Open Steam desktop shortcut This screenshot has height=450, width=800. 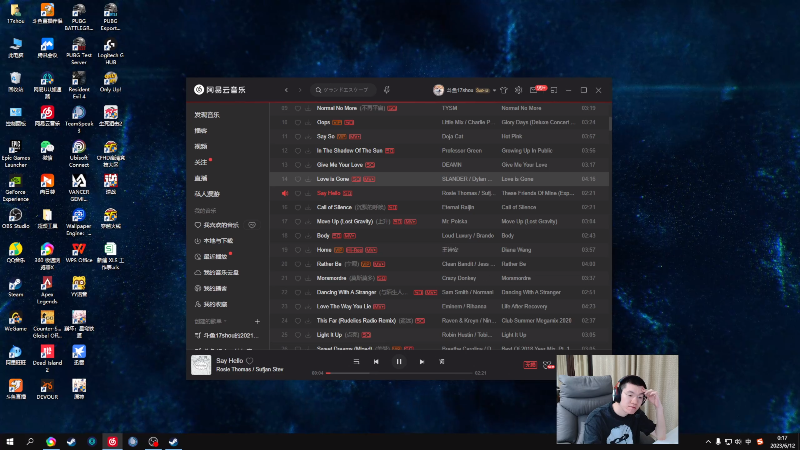point(15,287)
